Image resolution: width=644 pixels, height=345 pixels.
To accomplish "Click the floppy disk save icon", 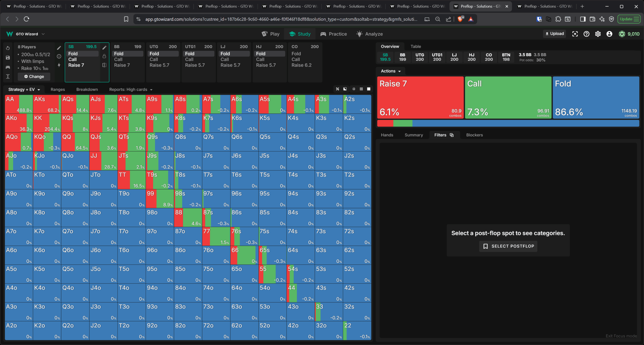I will (x=8, y=58).
